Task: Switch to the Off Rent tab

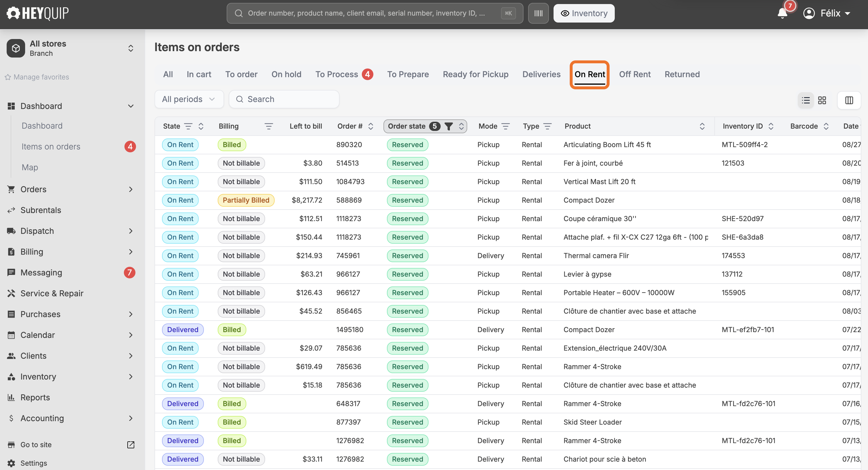Action: pyautogui.click(x=634, y=74)
